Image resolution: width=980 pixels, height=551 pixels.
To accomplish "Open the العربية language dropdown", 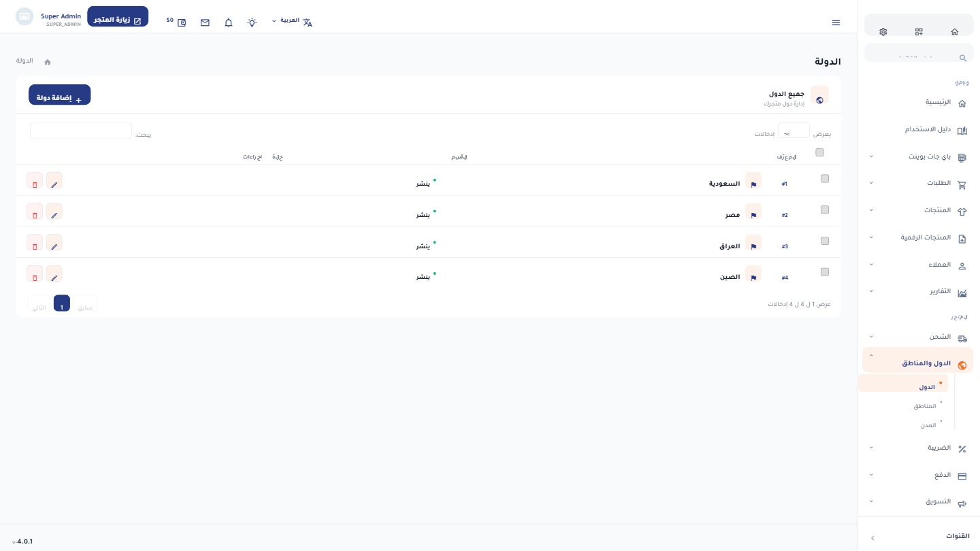I will [x=292, y=22].
